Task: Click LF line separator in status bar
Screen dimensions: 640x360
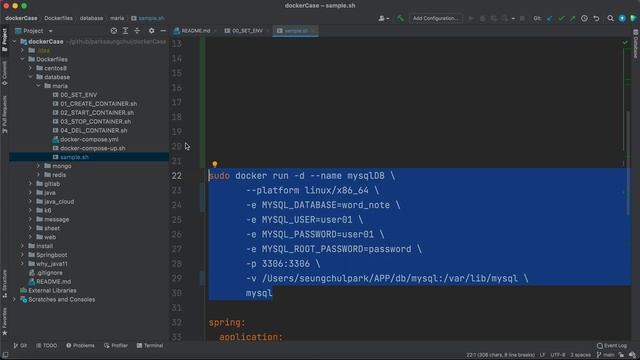Action: coord(542,355)
